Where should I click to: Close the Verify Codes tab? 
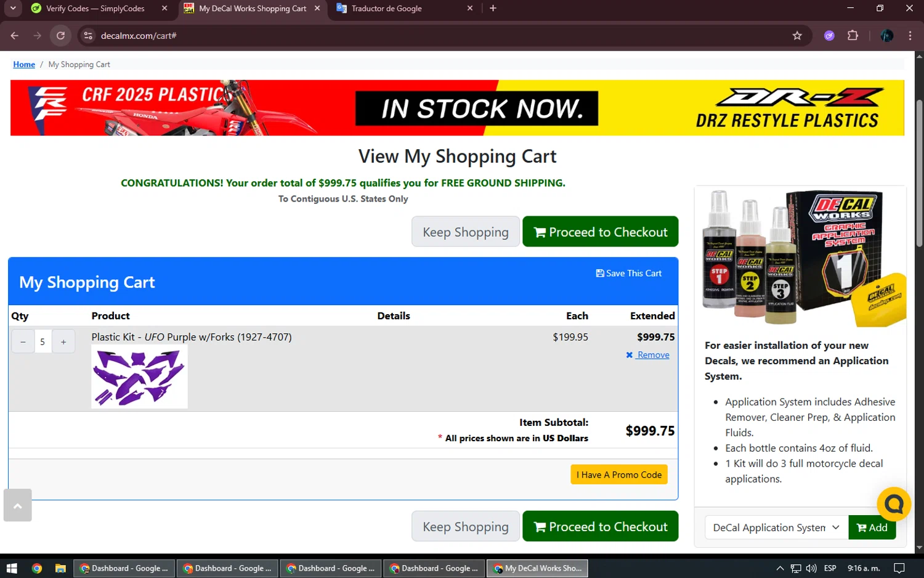click(164, 9)
